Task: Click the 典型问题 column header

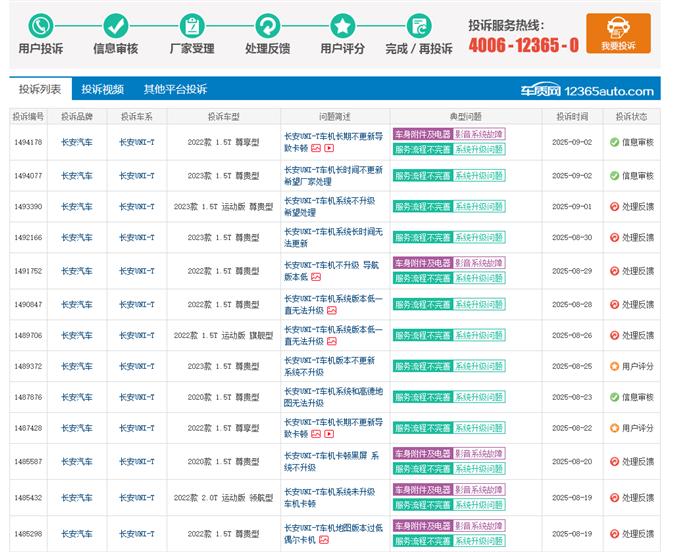Action: tap(466, 117)
